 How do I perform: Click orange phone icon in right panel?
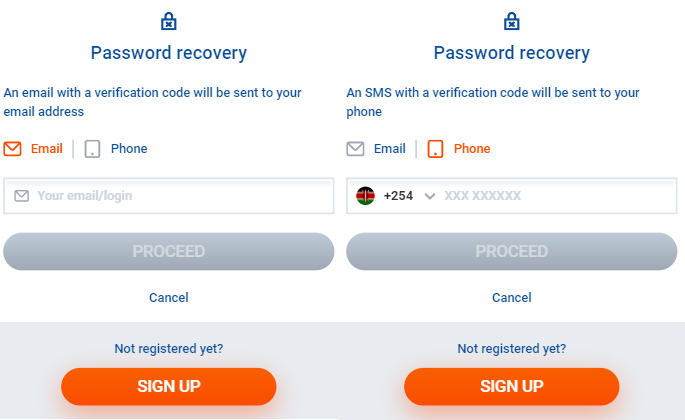click(435, 149)
